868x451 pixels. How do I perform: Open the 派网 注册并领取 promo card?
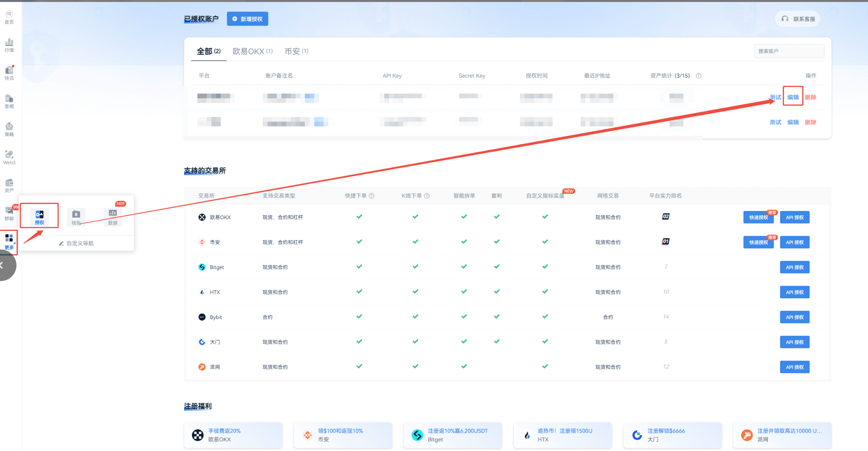coord(782,435)
